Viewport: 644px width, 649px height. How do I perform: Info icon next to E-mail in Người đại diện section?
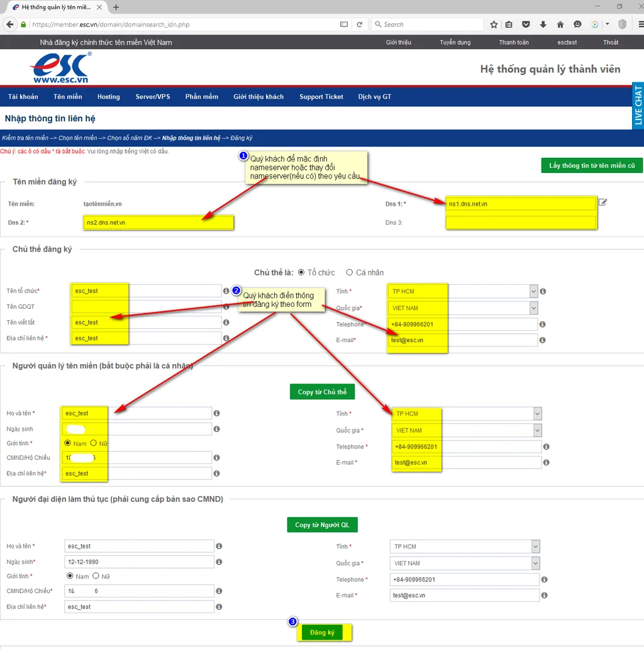[x=544, y=595]
